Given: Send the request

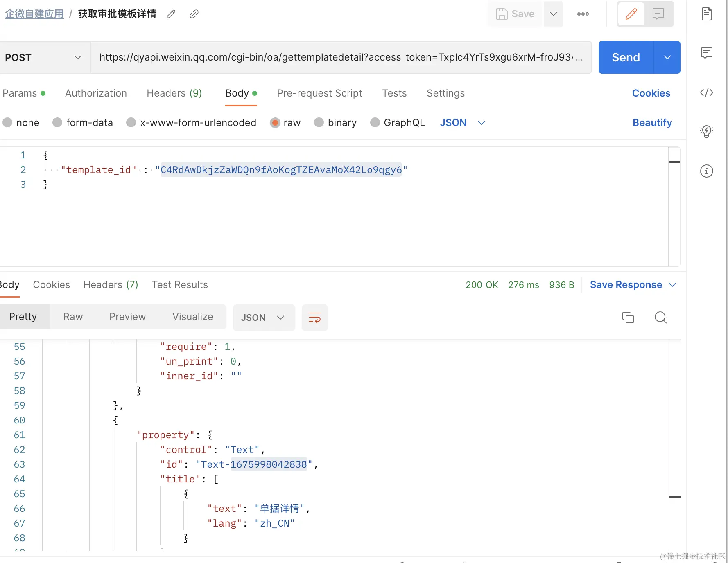Looking at the screenshot, I should [x=626, y=57].
